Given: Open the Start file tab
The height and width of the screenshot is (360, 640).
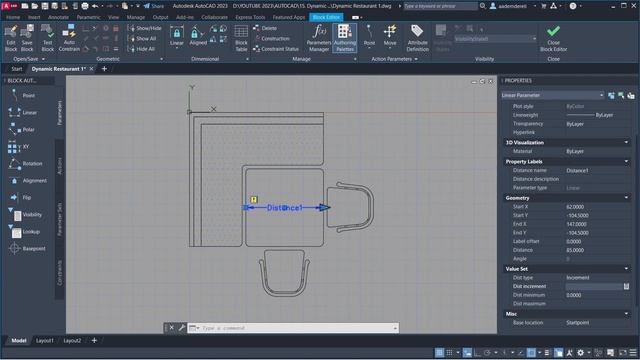Looking at the screenshot, I should [17, 69].
